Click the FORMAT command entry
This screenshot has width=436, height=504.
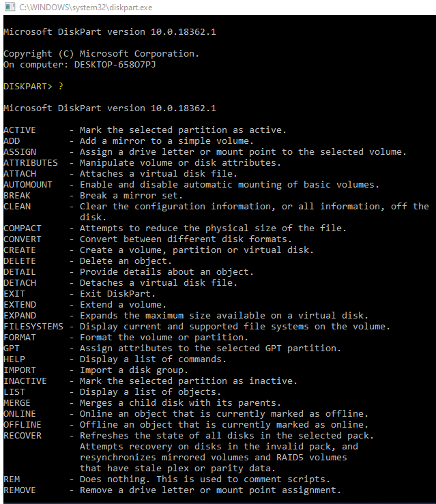[20, 338]
